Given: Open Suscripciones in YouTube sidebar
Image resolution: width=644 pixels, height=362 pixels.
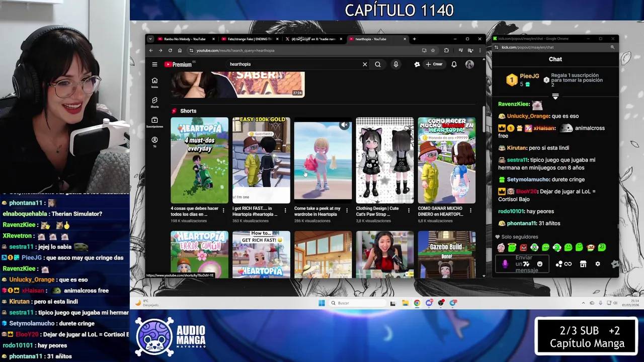Looking at the screenshot, I should click(154, 123).
